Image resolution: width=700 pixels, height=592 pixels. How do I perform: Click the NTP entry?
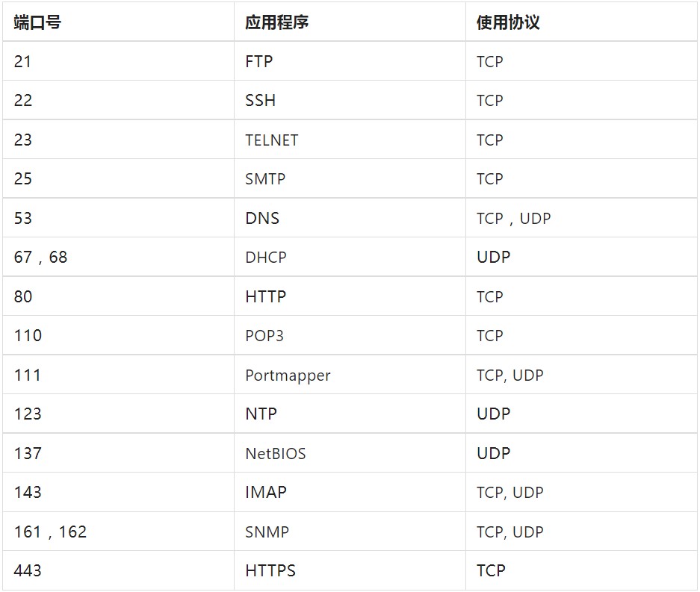click(261, 414)
